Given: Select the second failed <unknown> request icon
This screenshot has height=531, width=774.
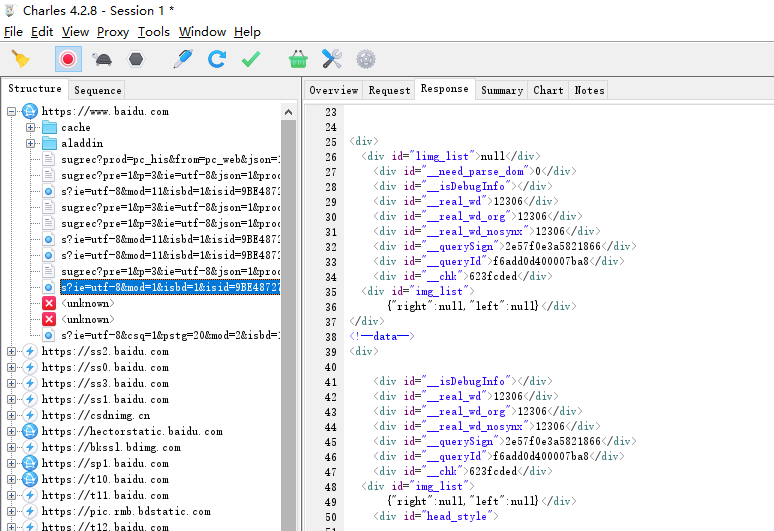Looking at the screenshot, I should coord(49,319).
